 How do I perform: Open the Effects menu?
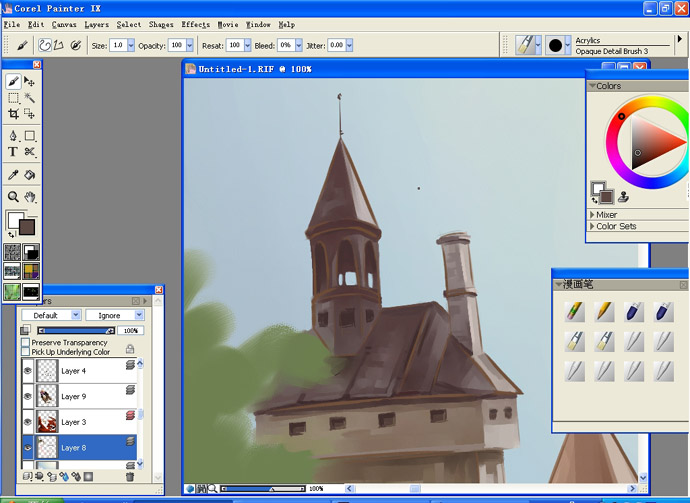[195, 25]
